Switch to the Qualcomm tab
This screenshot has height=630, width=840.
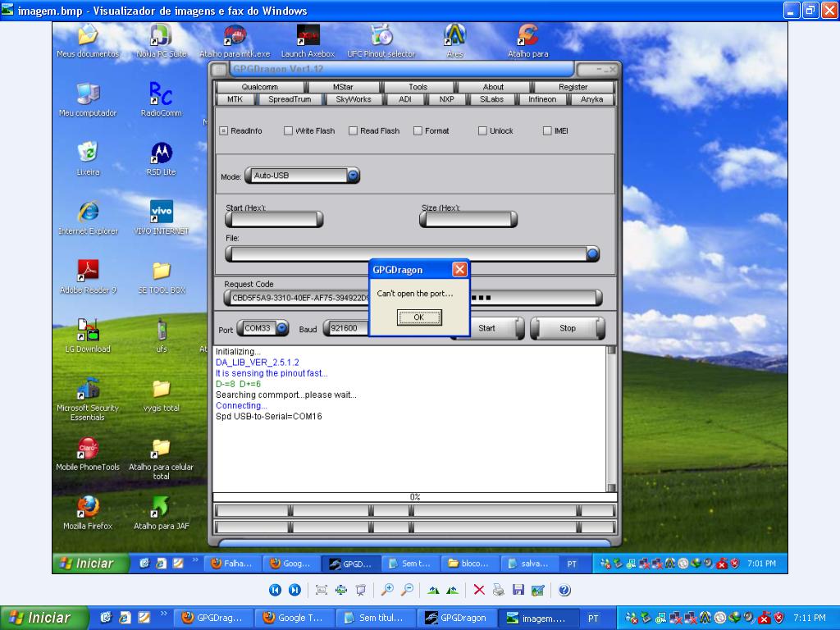click(x=259, y=87)
